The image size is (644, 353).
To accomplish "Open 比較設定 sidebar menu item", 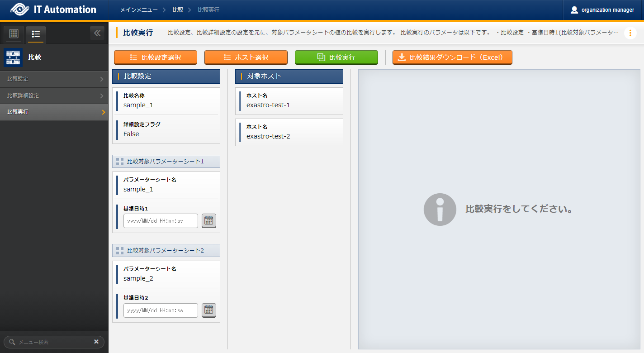I will (54, 79).
